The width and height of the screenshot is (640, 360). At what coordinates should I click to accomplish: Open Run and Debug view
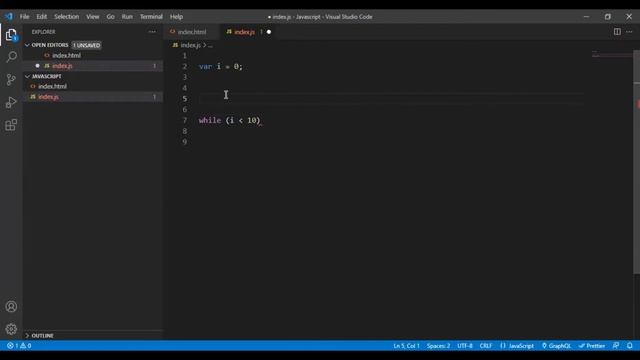click(11, 102)
